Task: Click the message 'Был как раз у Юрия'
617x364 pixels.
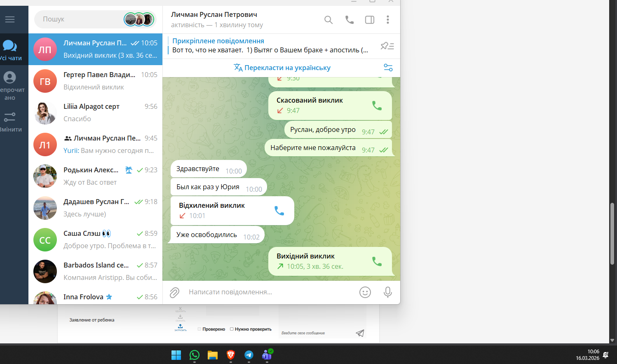Action: click(x=219, y=187)
